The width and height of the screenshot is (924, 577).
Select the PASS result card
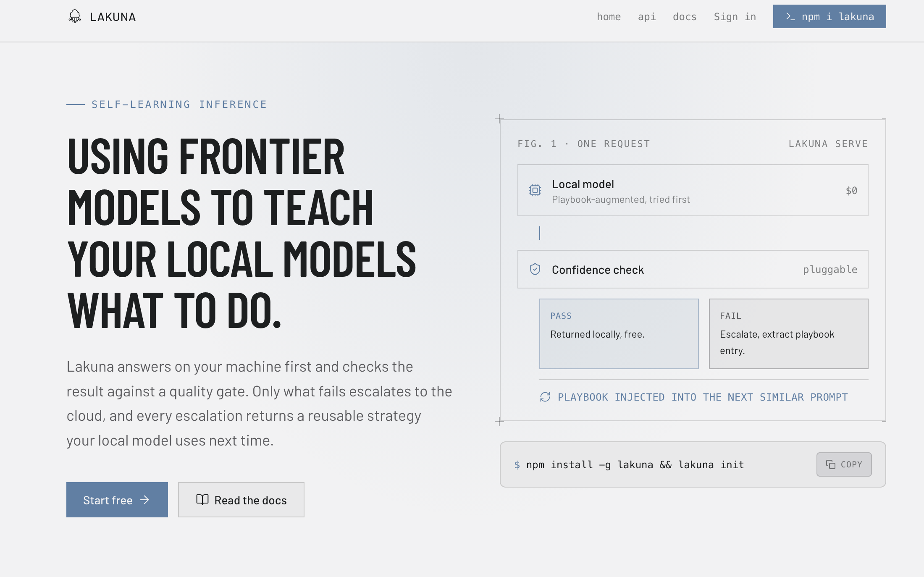coord(619,334)
